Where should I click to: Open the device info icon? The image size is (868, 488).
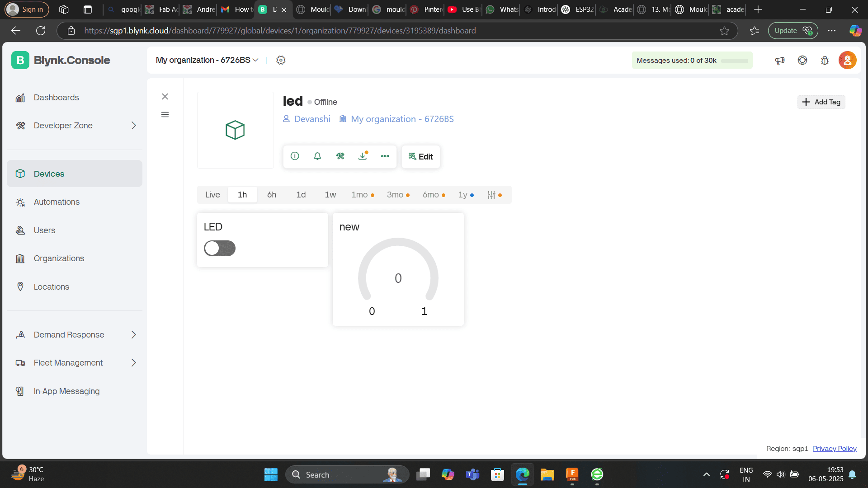[x=295, y=156]
